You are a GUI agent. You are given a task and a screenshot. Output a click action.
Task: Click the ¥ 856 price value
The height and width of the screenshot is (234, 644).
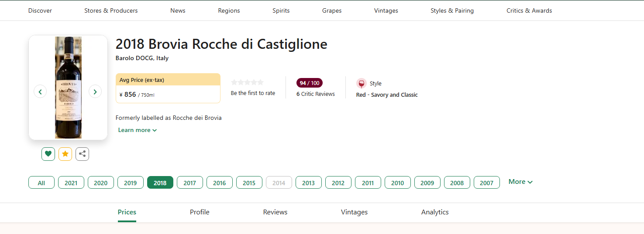tap(127, 95)
